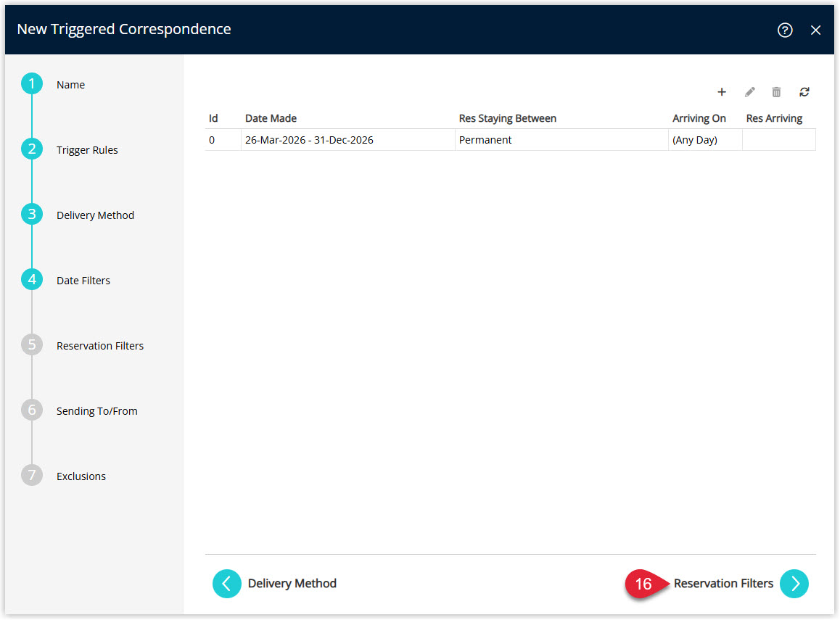The height and width of the screenshot is (620, 840).
Task: Jump to step 7 Exclusions circle
Action: pyautogui.click(x=32, y=476)
